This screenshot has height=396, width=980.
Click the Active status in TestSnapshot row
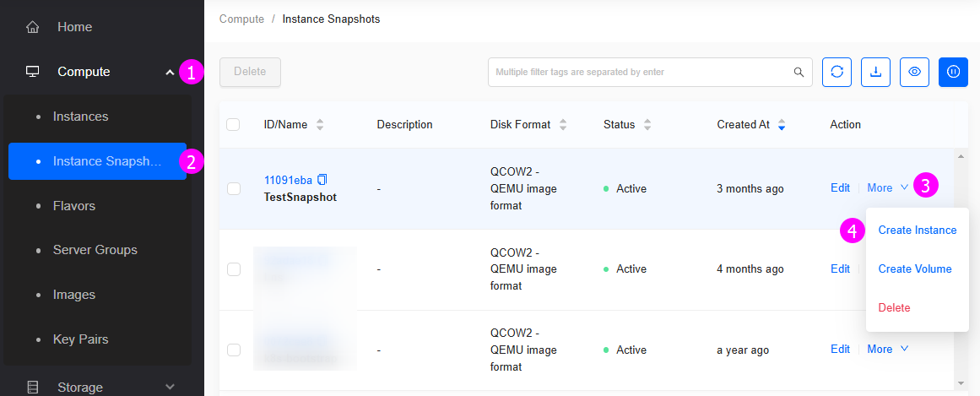pyautogui.click(x=625, y=188)
